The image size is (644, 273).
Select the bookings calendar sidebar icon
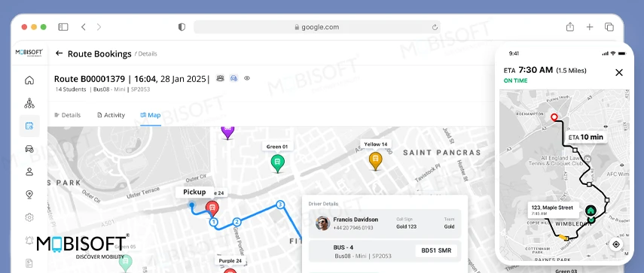[x=29, y=126]
